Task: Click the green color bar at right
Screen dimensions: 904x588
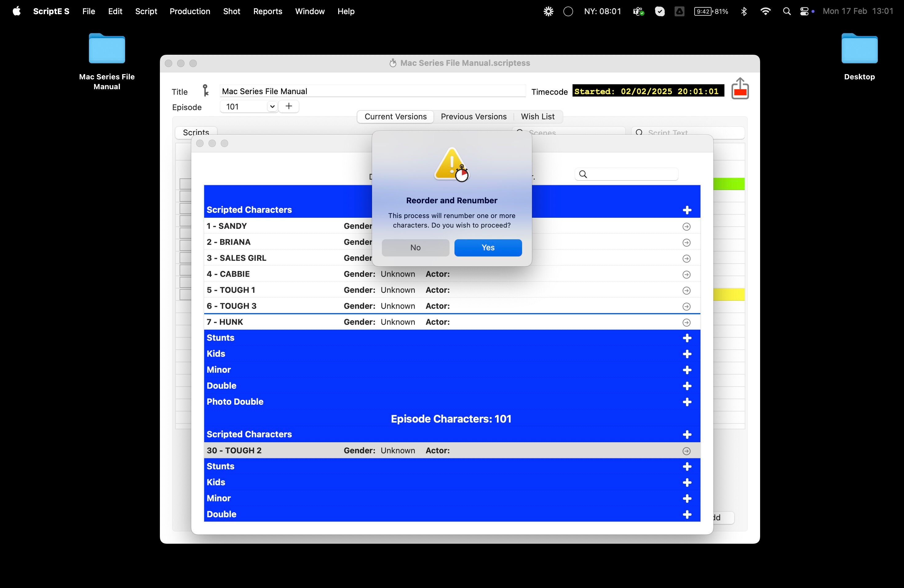Action: pos(728,184)
